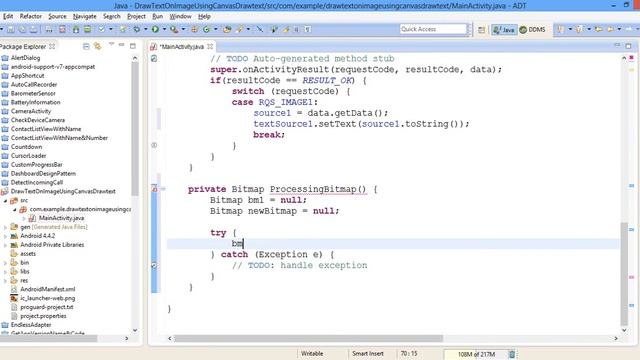Image resolution: width=640 pixels, height=360 pixels.
Task: Open External Tools dropdown arrow
Action: pos(183,29)
